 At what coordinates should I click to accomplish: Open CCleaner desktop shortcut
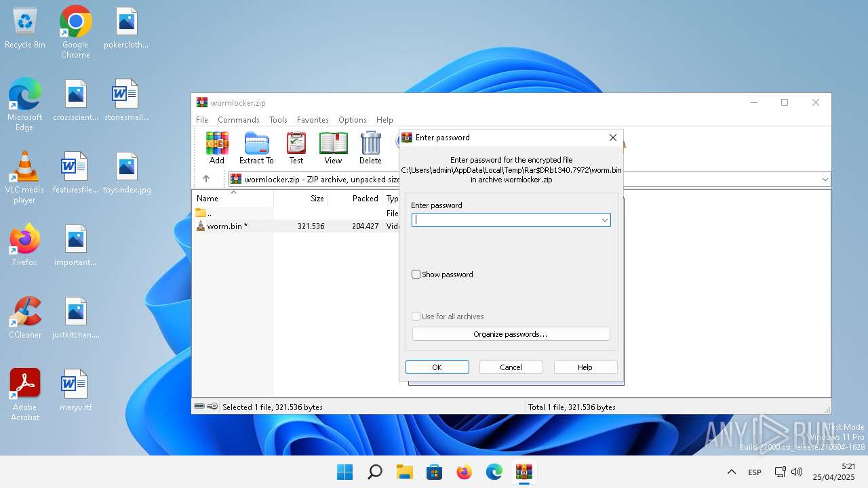tap(25, 317)
